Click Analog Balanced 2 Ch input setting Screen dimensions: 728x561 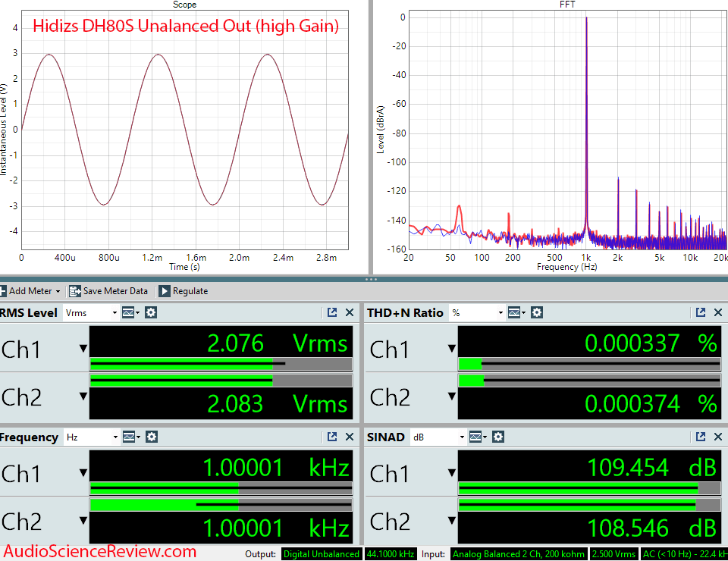[519, 554]
